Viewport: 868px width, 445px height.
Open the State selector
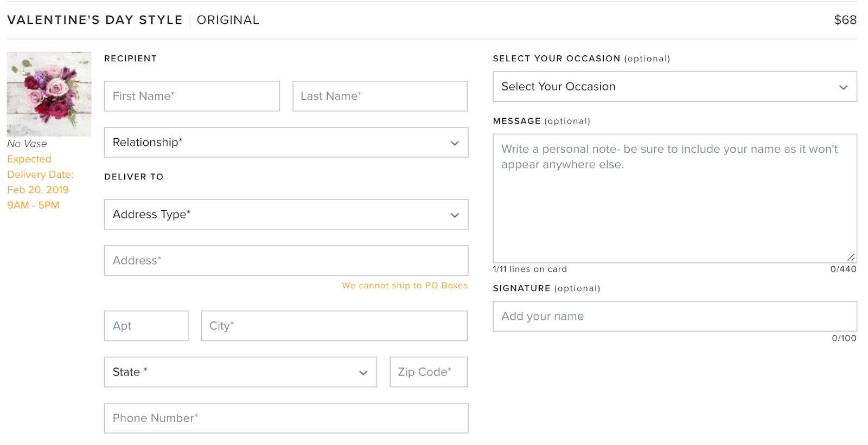click(240, 372)
